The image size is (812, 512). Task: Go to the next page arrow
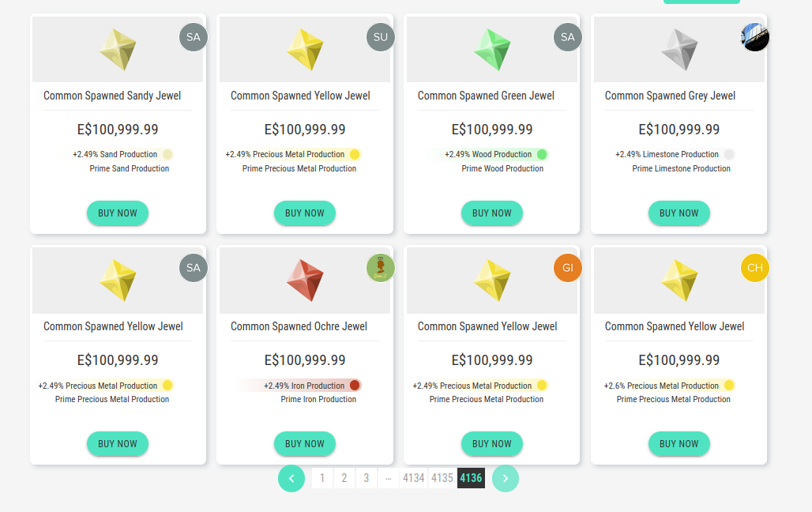pos(506,478)
